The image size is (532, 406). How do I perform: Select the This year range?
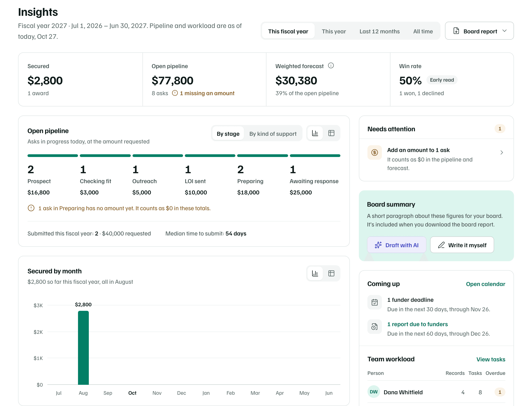[334, 31]
